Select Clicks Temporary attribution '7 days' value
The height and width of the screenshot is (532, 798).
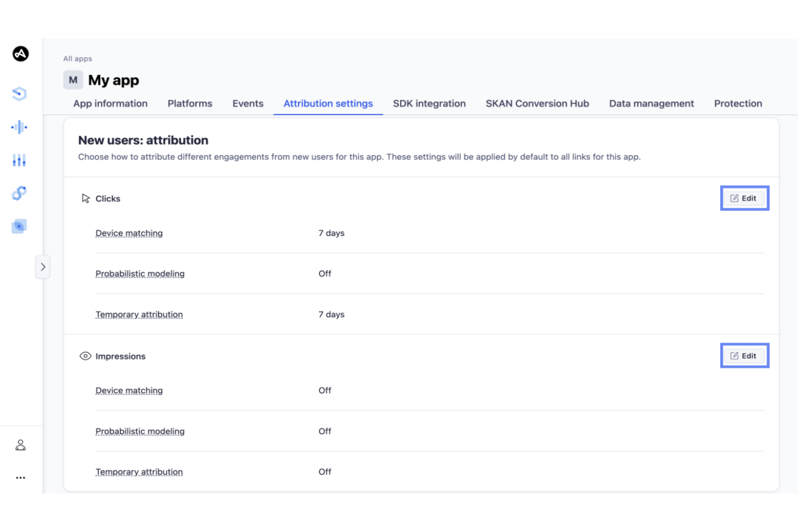332,315
